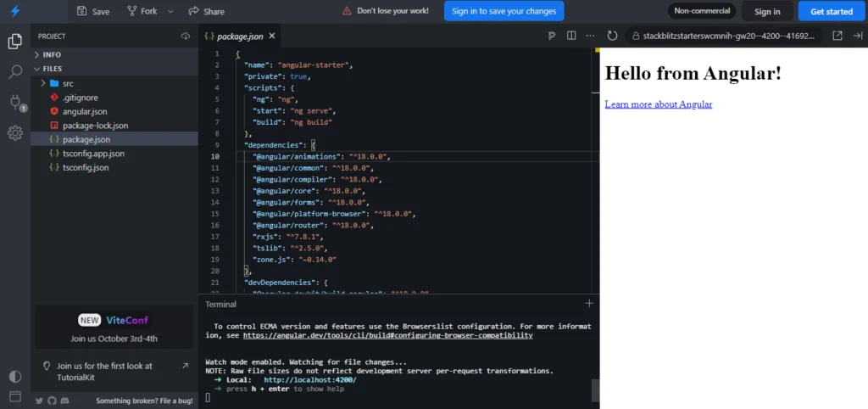Click the project upload cloud icon
The image size is (868, 409).
pyautogui.click(x=186, y=36)
